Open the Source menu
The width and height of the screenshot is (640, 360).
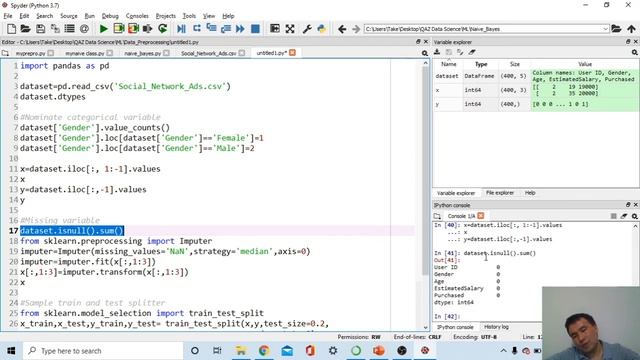pos(69,16)
